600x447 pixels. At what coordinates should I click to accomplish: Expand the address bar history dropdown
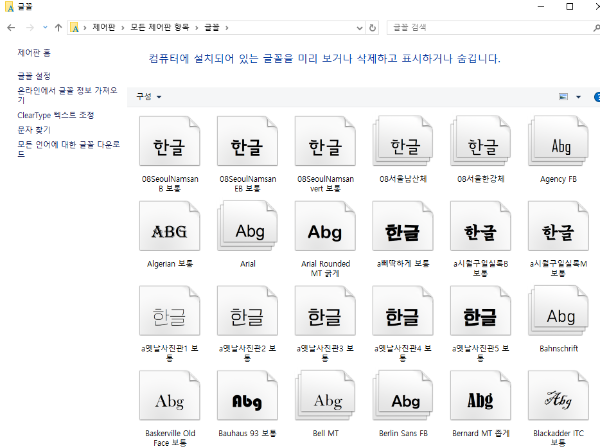[359, 28]
